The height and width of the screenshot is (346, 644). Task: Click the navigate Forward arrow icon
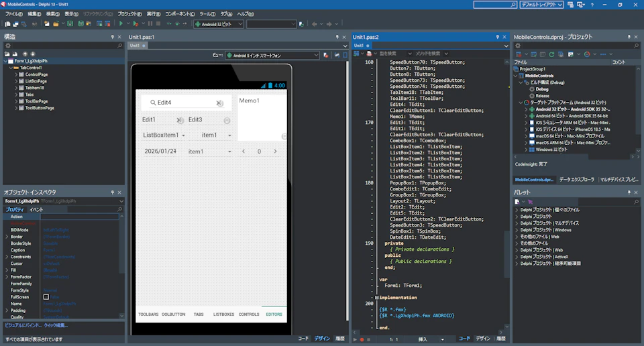pyautogui.click(x=329, y=24)
